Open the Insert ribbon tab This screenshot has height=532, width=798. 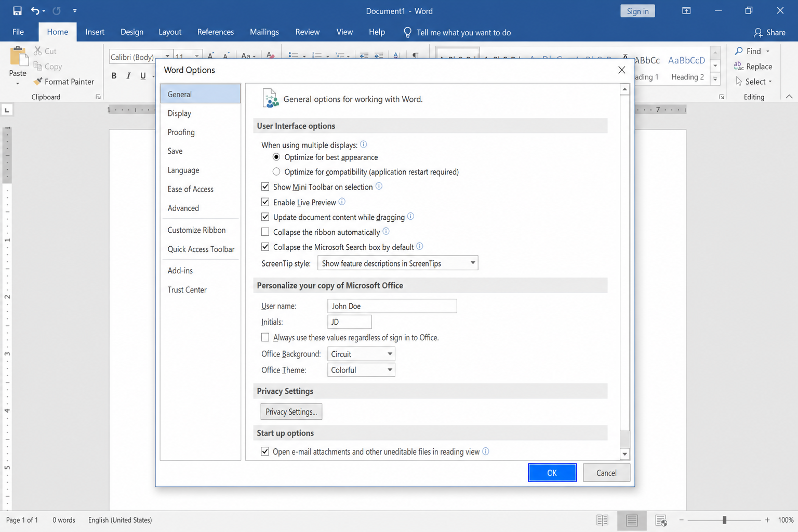click(x=95, y=32)
